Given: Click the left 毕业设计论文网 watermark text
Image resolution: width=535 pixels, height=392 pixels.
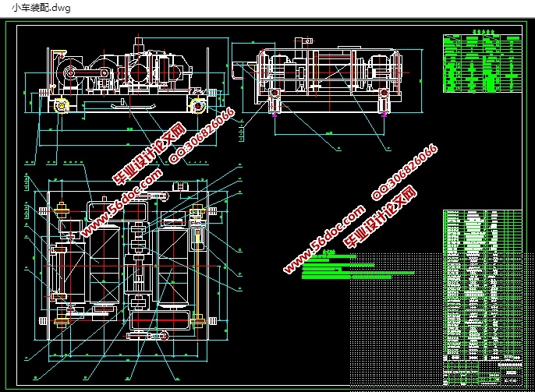Looking at the screenshot, I should [x=149, y=154].
